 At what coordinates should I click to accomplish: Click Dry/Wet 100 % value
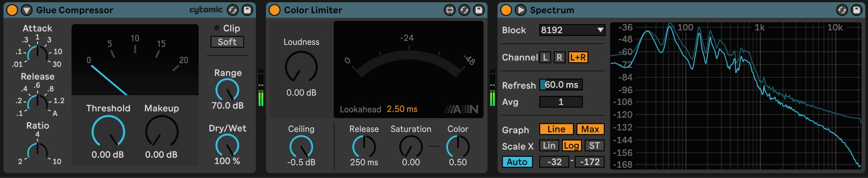point(227,161)
